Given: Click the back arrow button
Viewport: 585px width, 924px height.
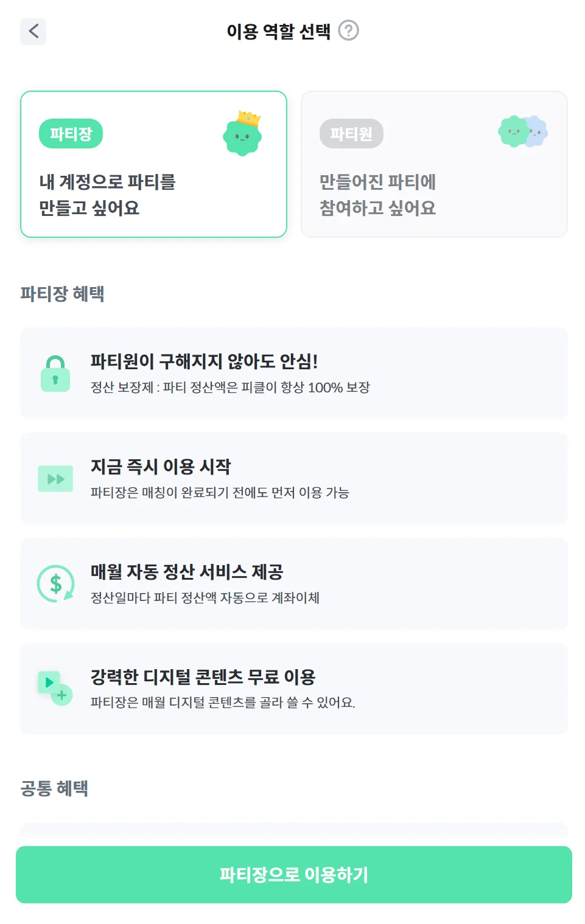Looking at the screenshot, I should click(33, 31).
